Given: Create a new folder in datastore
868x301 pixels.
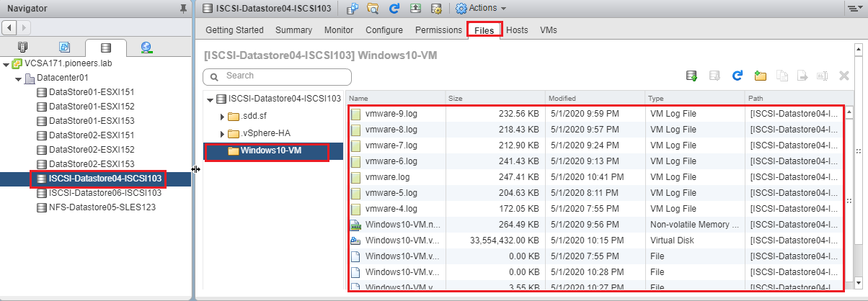Looking at the screenshot, I should tap(759, 76).
